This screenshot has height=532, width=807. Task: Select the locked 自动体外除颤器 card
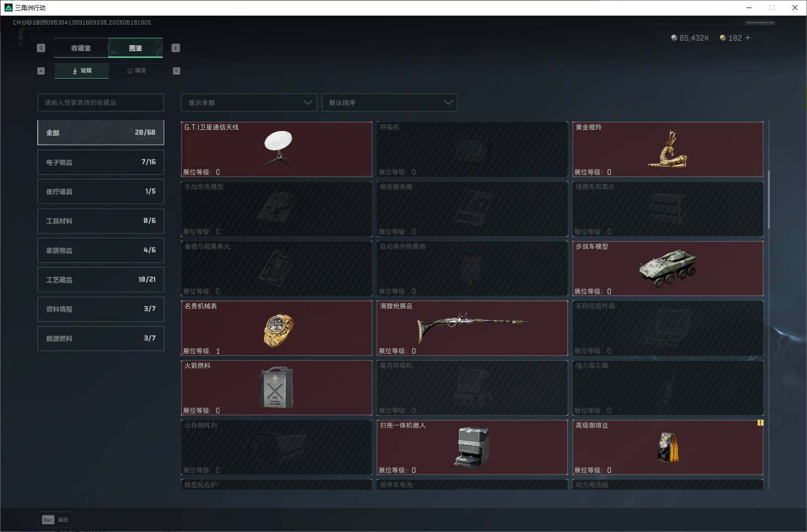472,269
